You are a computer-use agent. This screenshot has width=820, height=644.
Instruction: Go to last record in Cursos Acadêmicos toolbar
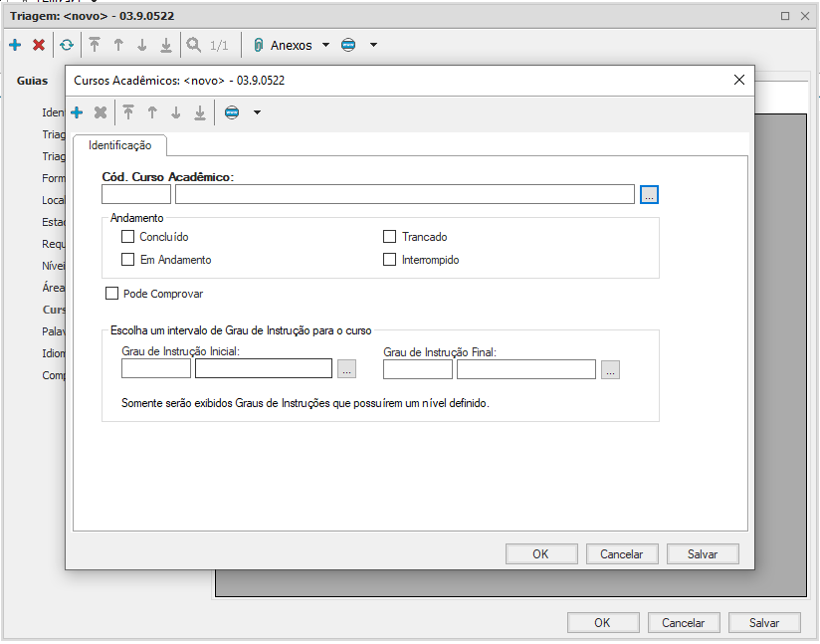tap(200, 112)
